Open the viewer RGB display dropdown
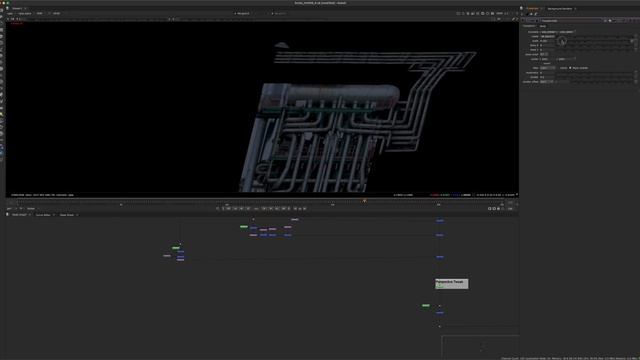 click(x=40, y=13)
